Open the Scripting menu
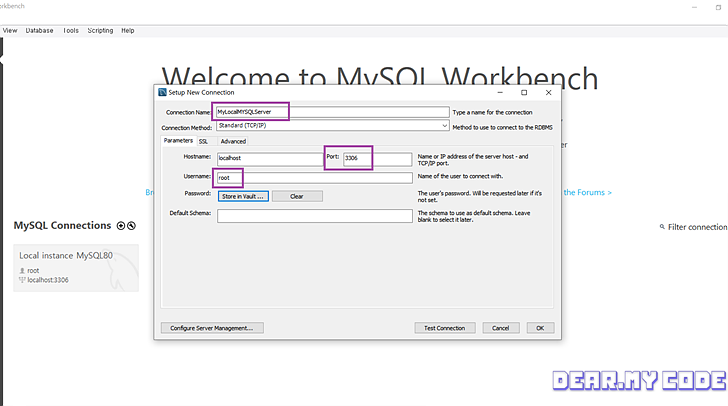The height and width of the screenshot is (406, 728). pos(100,31)
